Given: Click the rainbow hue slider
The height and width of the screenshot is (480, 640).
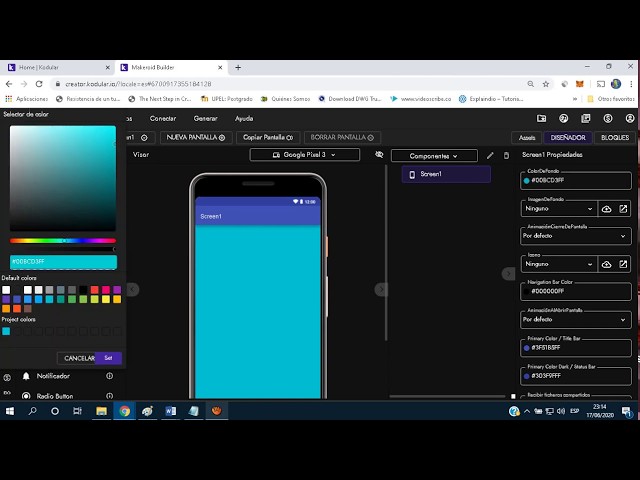Looking at the screenshot, I should [63, 241].
